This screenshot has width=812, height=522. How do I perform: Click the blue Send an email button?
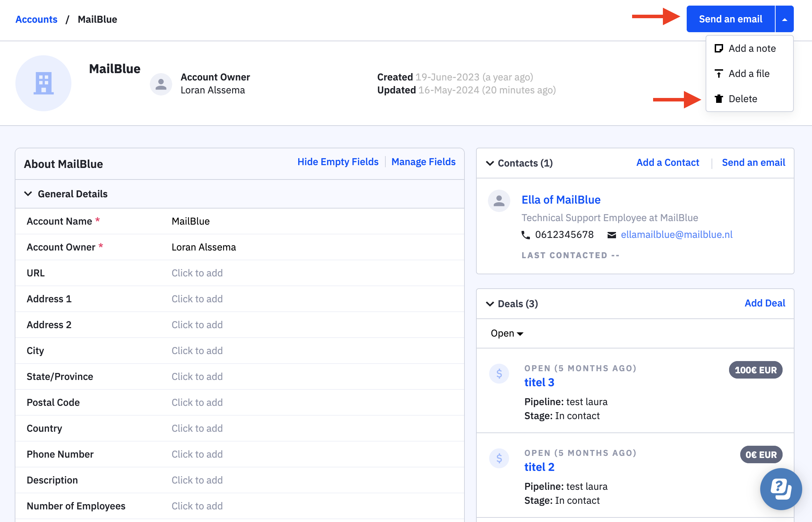pos(731,19)
